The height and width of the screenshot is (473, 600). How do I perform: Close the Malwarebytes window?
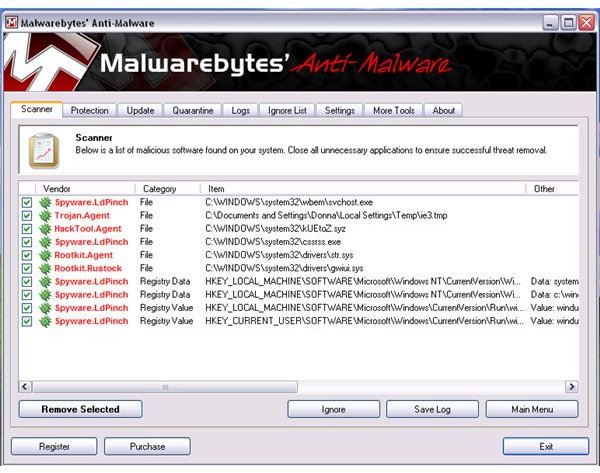(x=586, y=23)
